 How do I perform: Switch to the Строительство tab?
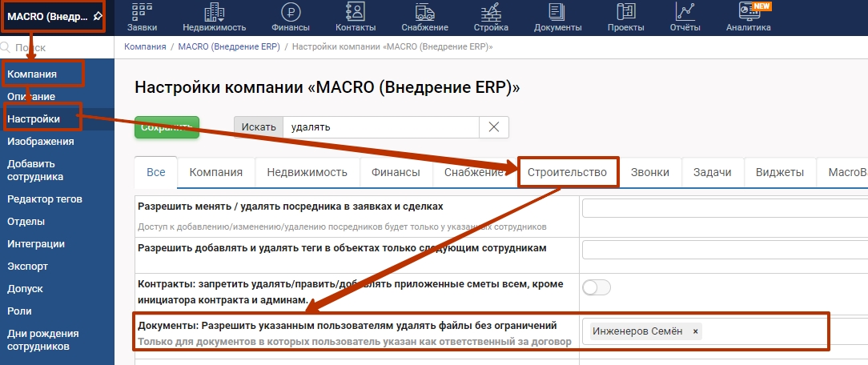[x=568, y=172]
